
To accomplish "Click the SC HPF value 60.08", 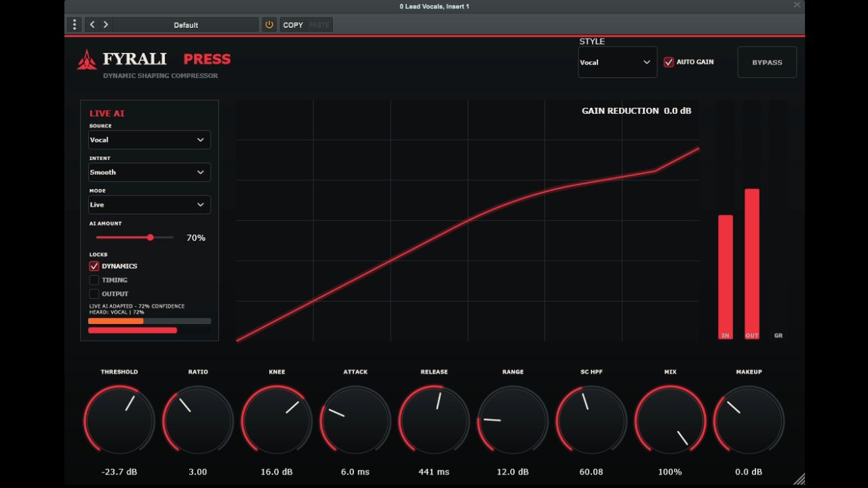I will (591, 472).
